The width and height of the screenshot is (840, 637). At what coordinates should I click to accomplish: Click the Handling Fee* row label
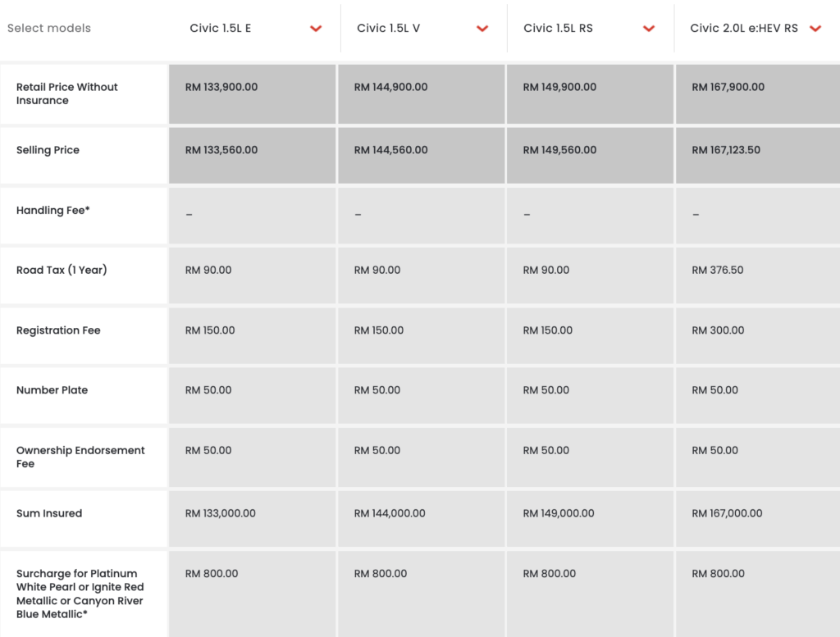tap(53, 210)
